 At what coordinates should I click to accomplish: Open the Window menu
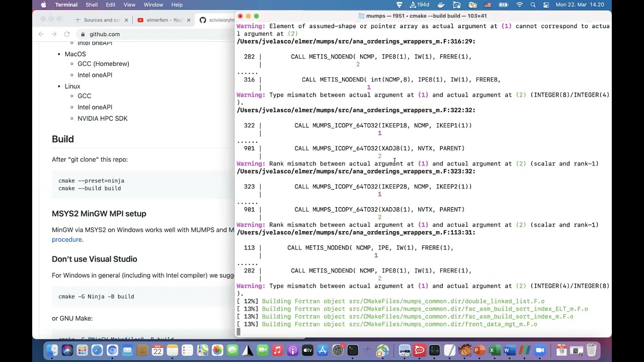[153, 5]
